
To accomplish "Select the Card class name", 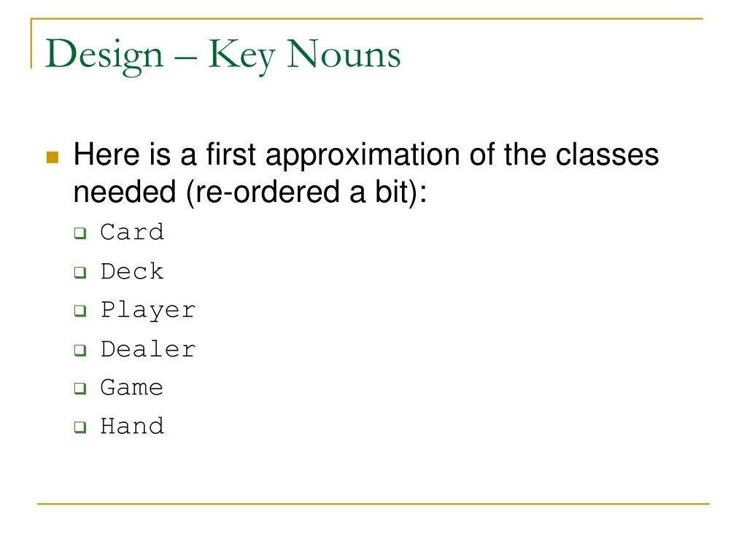I will [x=132, y=233].
